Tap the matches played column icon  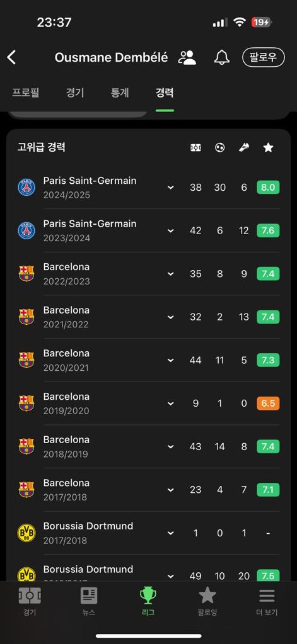point(196,148)
